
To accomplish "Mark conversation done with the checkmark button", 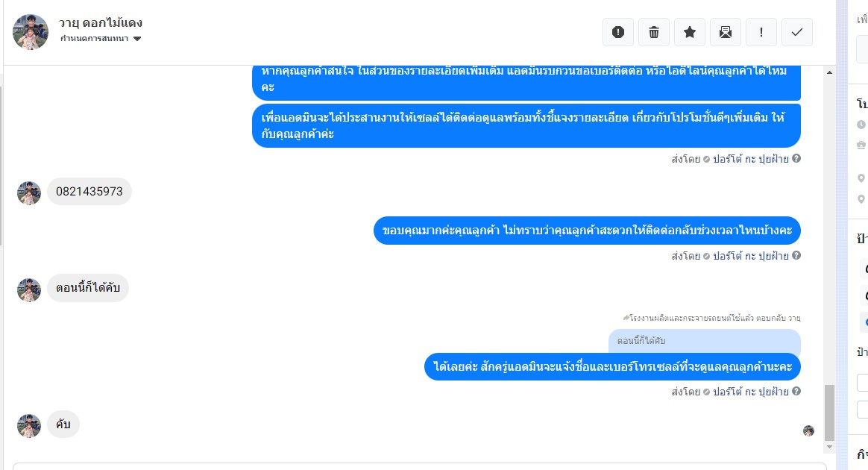I will click(797, 32).
